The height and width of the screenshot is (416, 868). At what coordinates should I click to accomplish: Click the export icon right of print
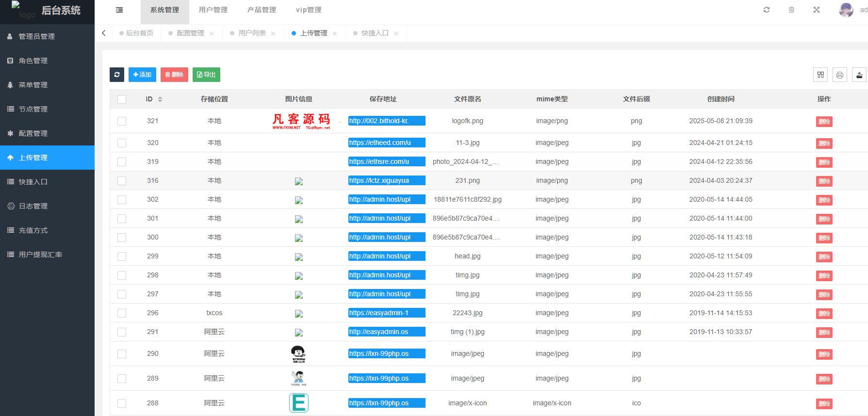coord(859,75)
